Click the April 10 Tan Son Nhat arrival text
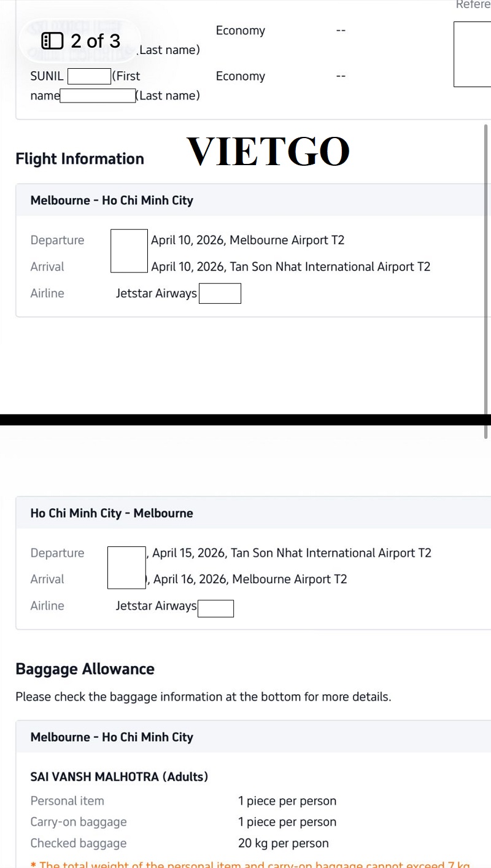The width and height of the screenshot is (491, 868). (290, 266)
